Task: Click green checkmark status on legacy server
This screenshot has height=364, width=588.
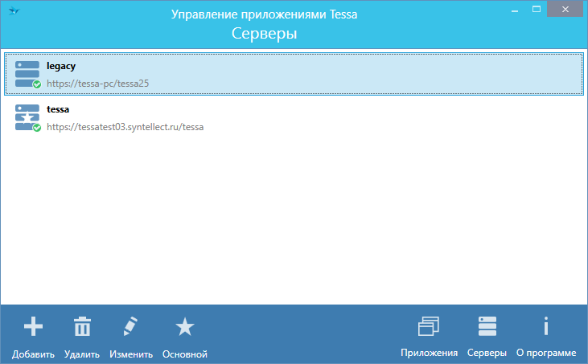Action: click(37, 84)
